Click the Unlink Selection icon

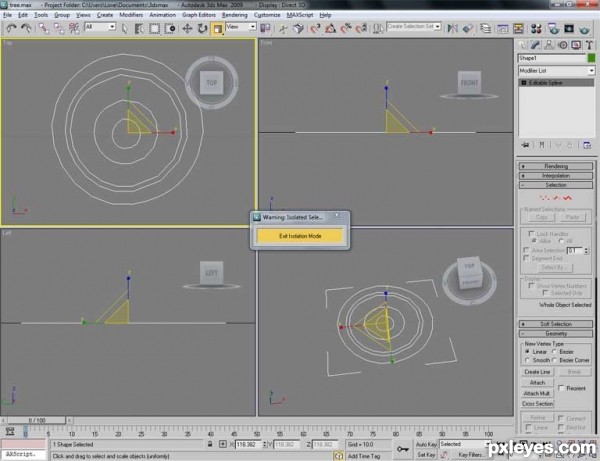[x=59, y=28]
